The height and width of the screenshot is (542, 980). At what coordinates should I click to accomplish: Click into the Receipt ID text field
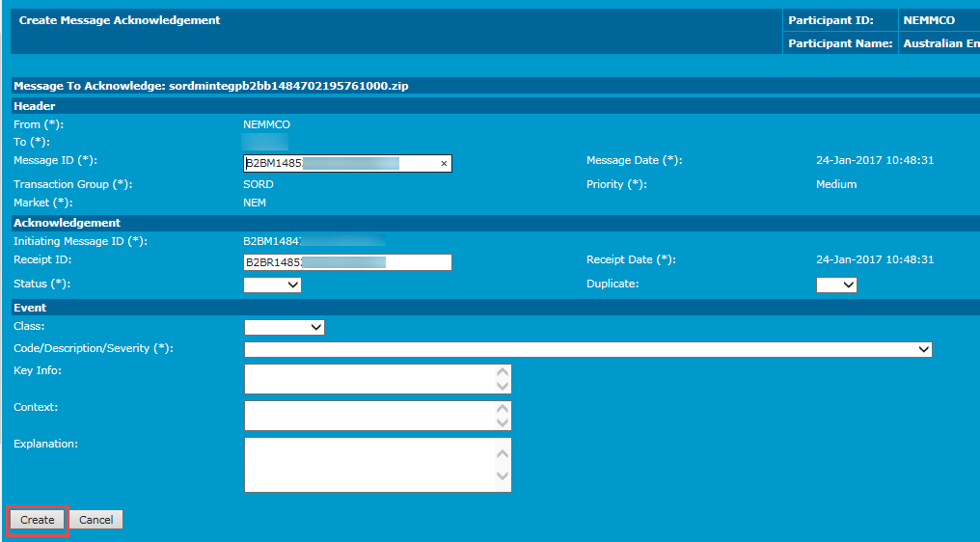click(x=347, y=262)
